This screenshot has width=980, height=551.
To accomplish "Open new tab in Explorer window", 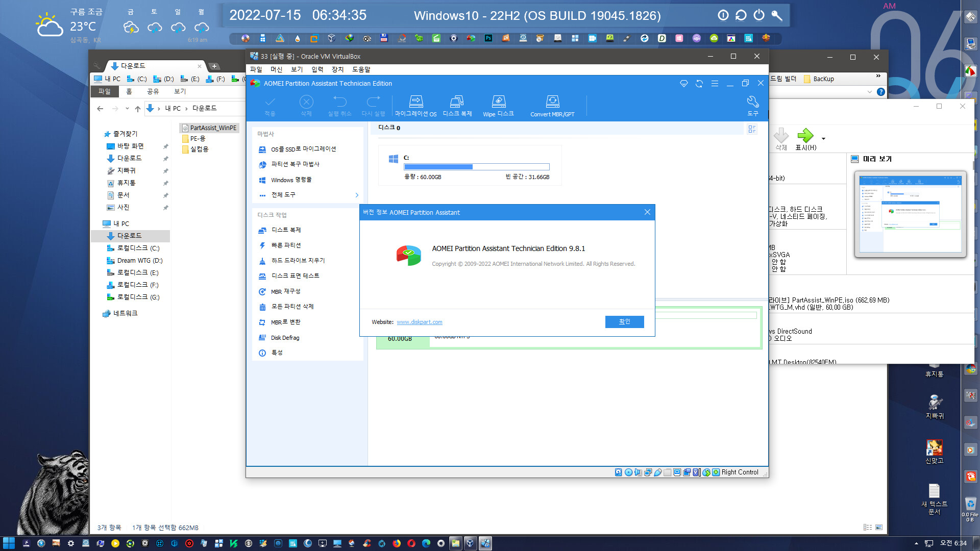I will (x=214, y=66).
